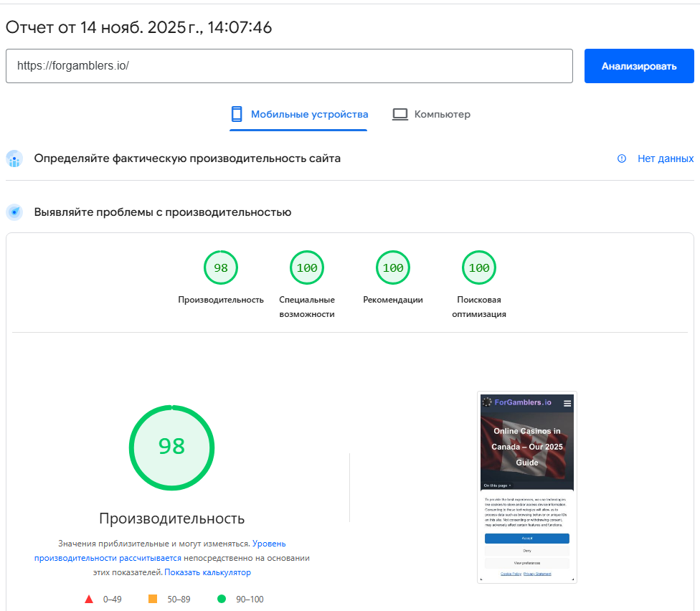Click the laptop icon beside Компьютер
The height and width of the screenshot is (611, 700).
pos(400,114)
